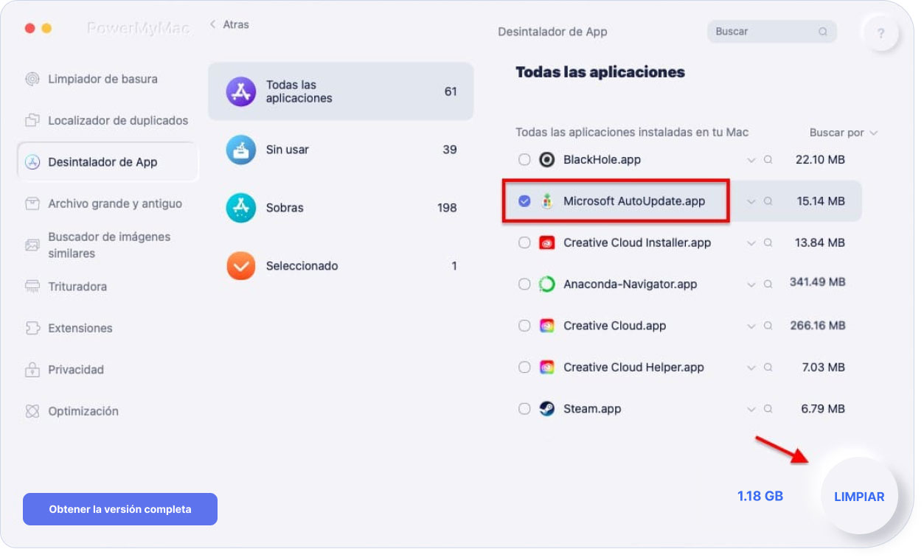Image resolution: width=924 pixels, height=560 pixels.
Task: Click the Sin usar blue icon
Action: pos(241,150)
